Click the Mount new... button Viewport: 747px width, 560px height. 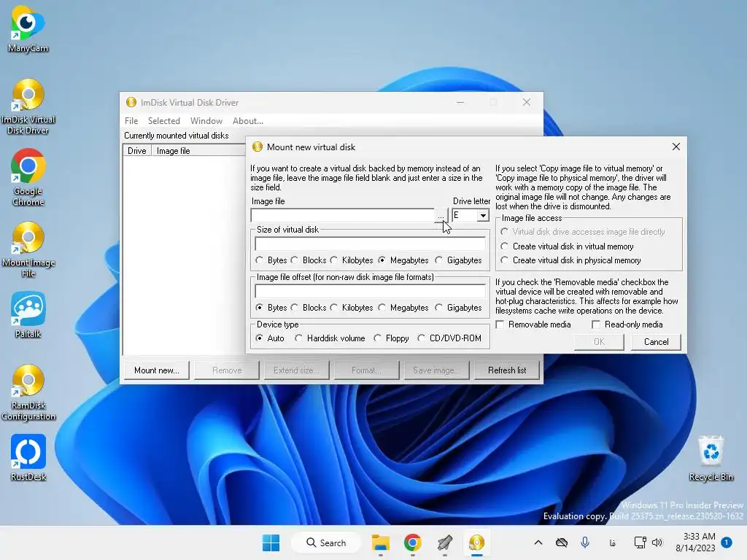click(x=157, y=370)
